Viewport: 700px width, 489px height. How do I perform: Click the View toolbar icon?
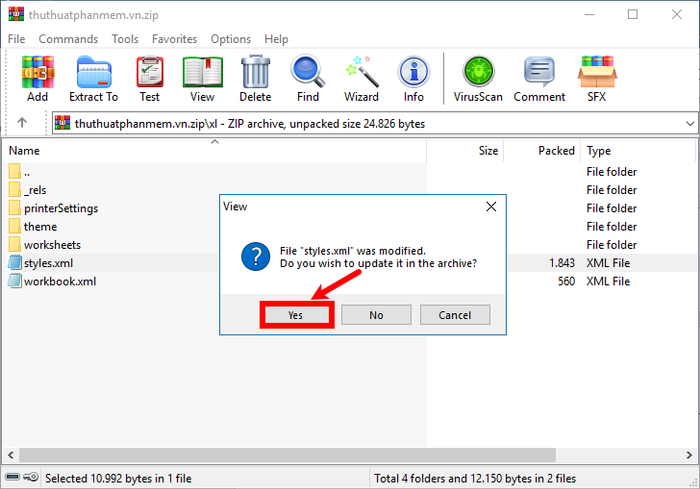click(x=202, y=79)
